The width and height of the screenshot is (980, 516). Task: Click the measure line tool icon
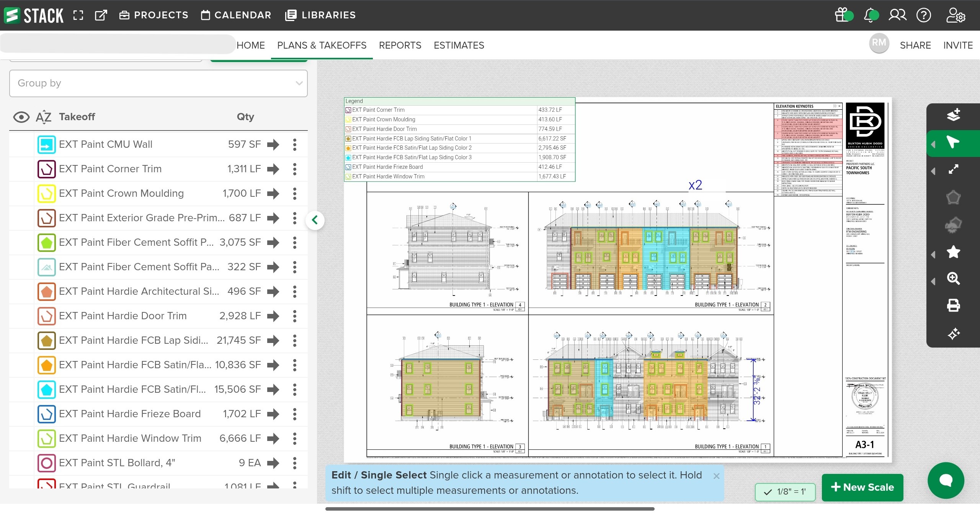point(953,170)
